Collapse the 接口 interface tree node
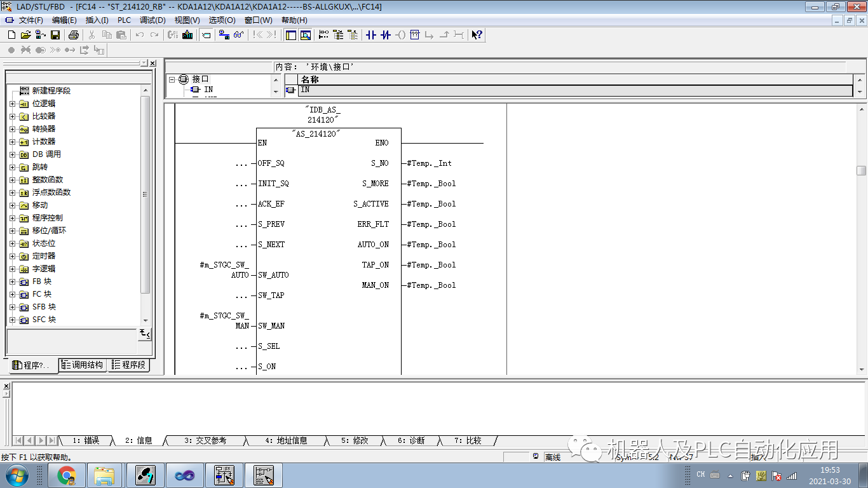Viewport: 868px width, 488px height. [x=172, y=79]
